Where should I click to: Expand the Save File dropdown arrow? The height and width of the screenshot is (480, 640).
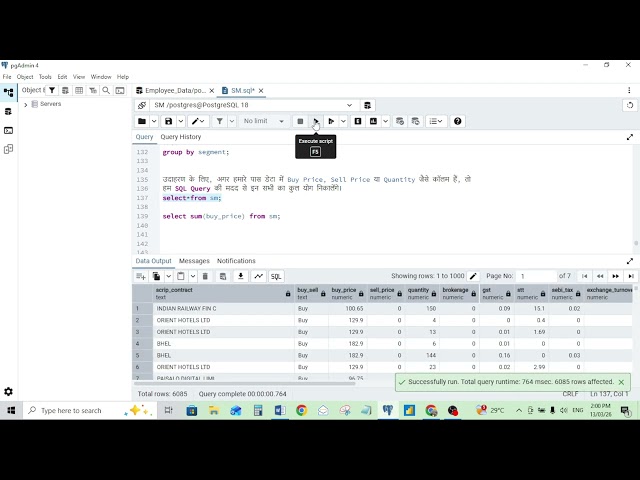[181, 121]
